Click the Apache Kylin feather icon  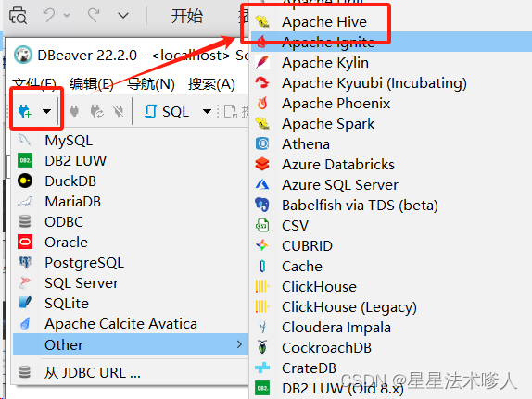point(262,62)
